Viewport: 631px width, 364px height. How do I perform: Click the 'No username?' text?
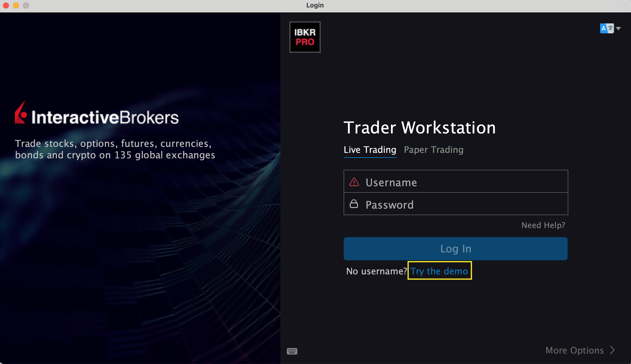click(377, 271)
